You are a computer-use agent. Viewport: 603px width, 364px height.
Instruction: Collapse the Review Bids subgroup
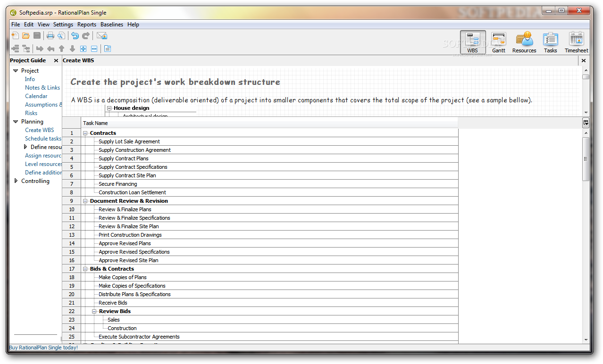(x=94, y=312)
